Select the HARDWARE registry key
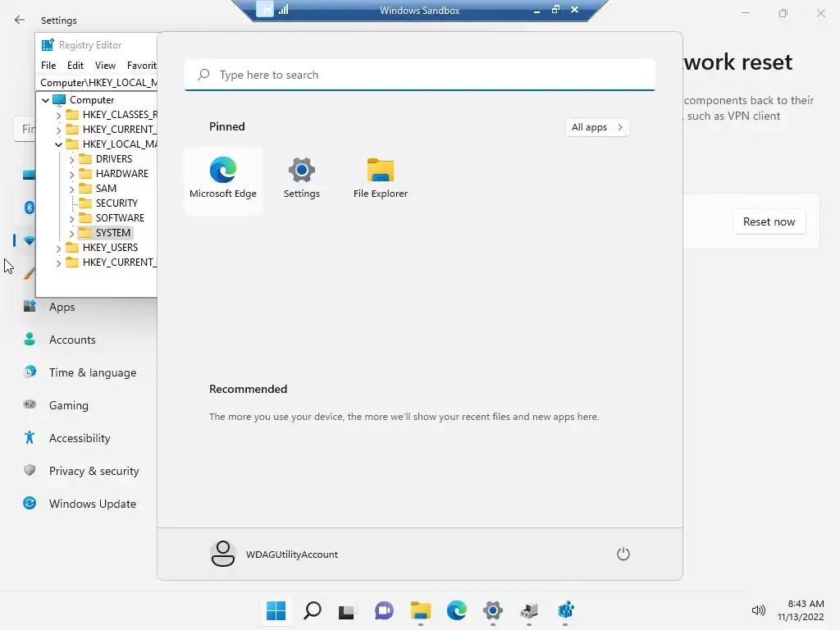Image resolution: width=840 pixels, height=630 pixels. point(121,174)
